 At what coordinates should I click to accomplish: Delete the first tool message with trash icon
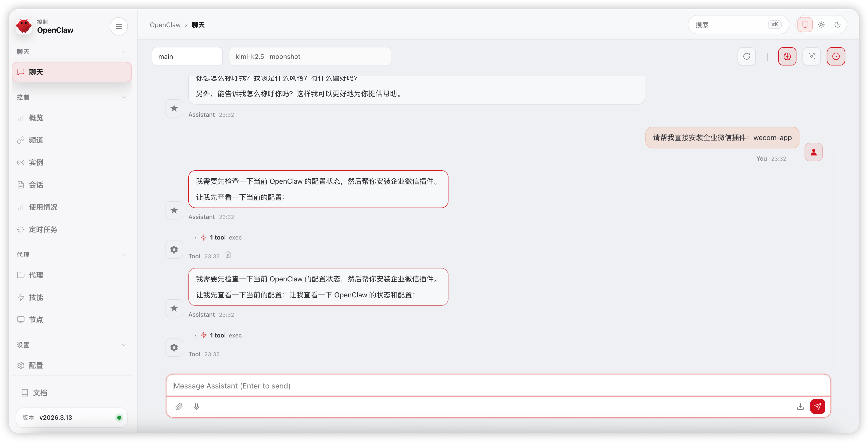pyautogui.click(x=228, y=255)
